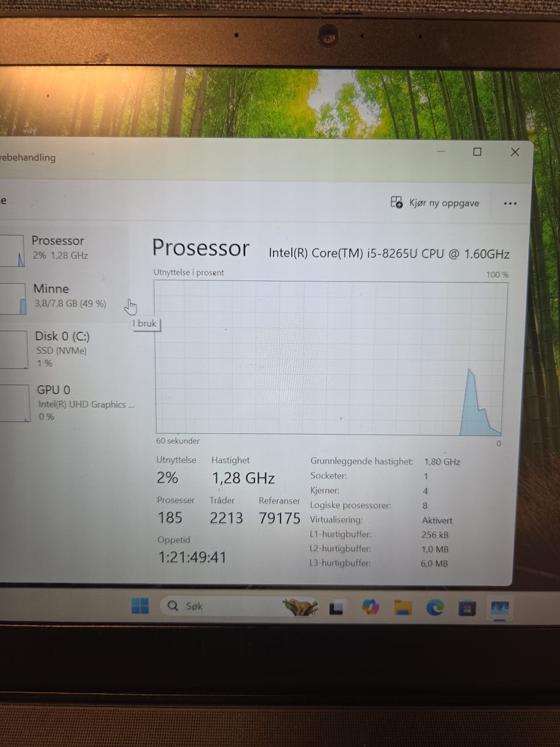
Task: Click the Logiske prosessorer label
Action: pyautogui.click(x=350, y=505)
